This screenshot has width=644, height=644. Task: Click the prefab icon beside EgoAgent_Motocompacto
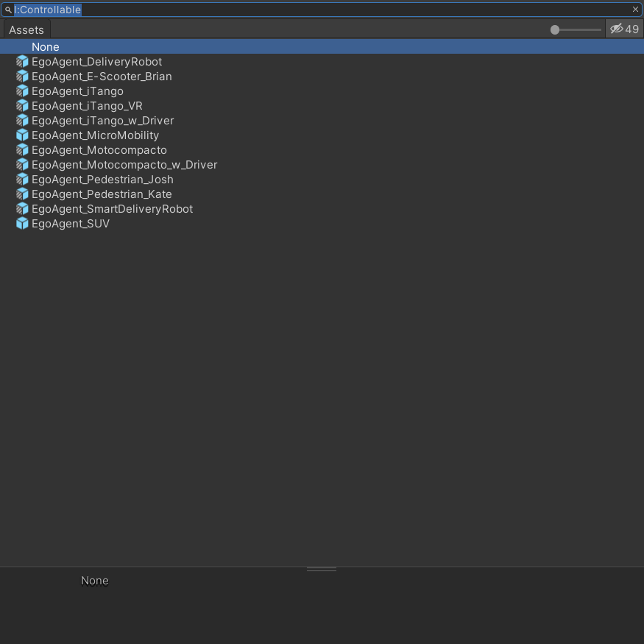click(x=22, y=150)
